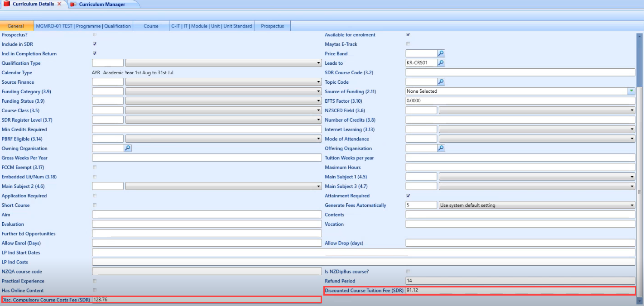Enable the Short Course checkbox
644x306 pixels.
(95, 205)
